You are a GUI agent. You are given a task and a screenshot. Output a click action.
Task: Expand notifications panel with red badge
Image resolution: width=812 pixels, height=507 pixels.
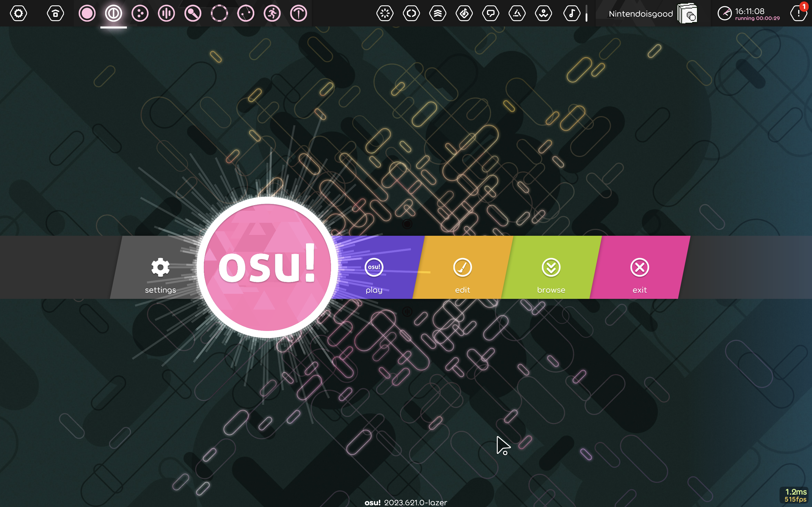(798, 14)
